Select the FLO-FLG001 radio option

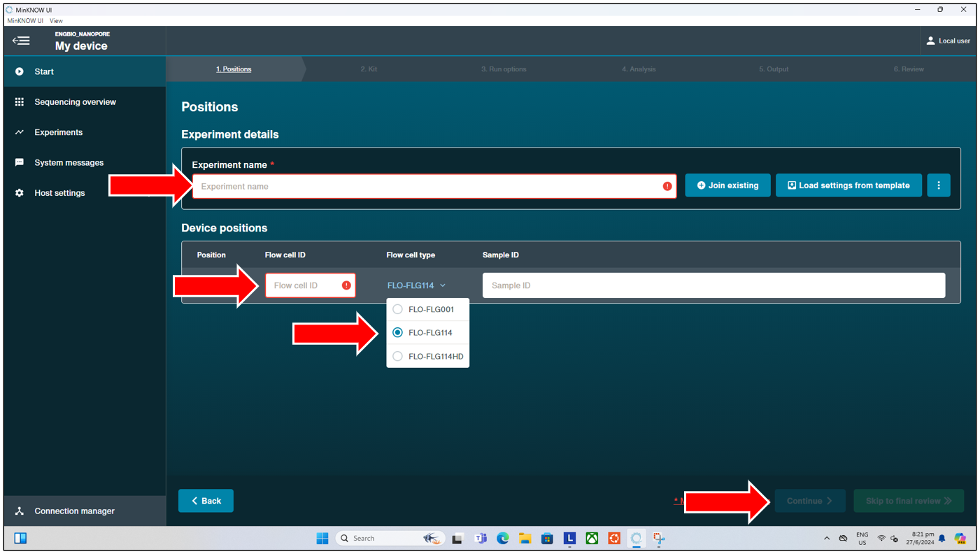click(x=397, y=309)
